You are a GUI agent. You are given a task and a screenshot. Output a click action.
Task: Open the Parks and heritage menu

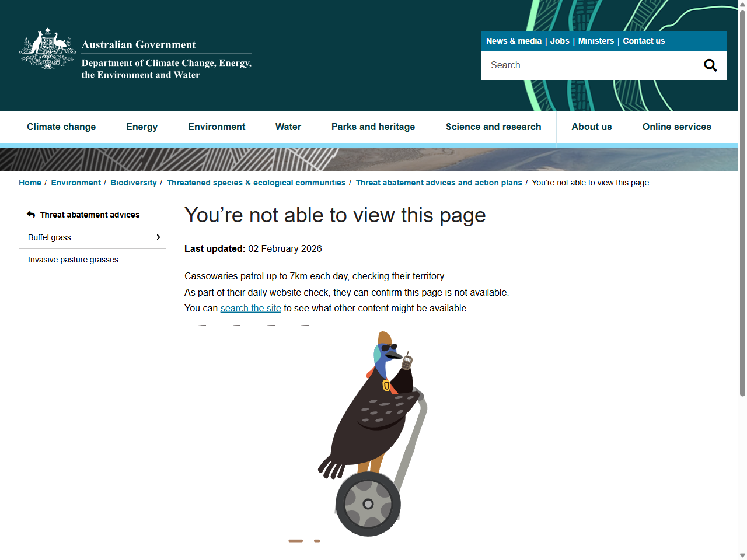(x=373, y=127)
